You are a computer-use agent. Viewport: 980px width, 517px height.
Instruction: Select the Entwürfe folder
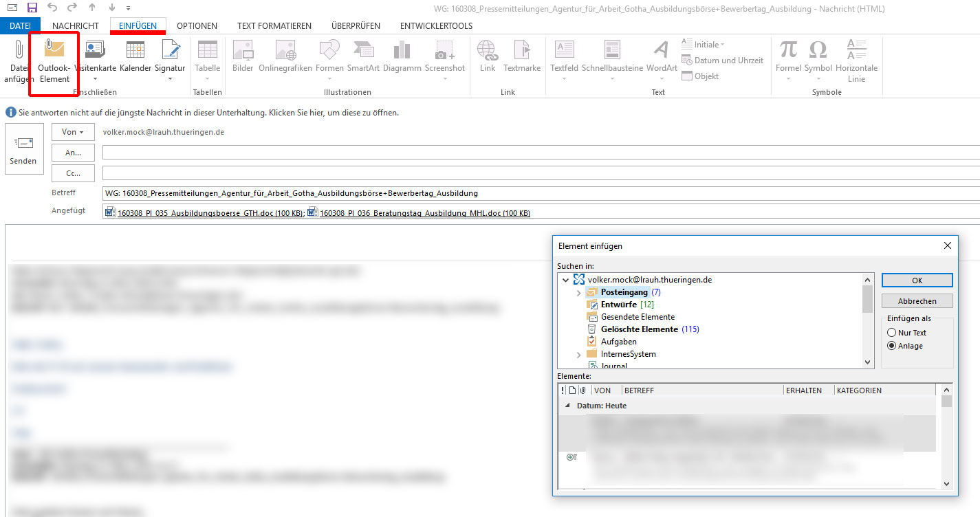619,305
